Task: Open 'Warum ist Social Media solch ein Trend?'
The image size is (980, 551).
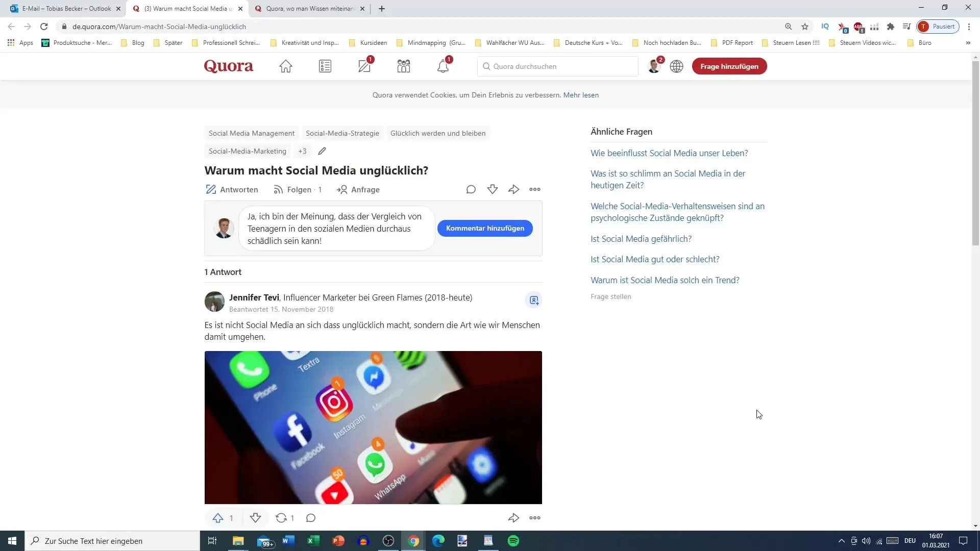Action: coord(665,280)
